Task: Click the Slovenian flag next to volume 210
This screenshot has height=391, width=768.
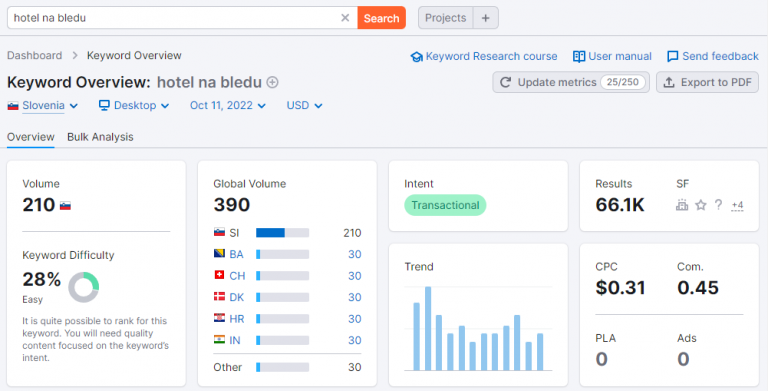Action: [x=65, y=206]
